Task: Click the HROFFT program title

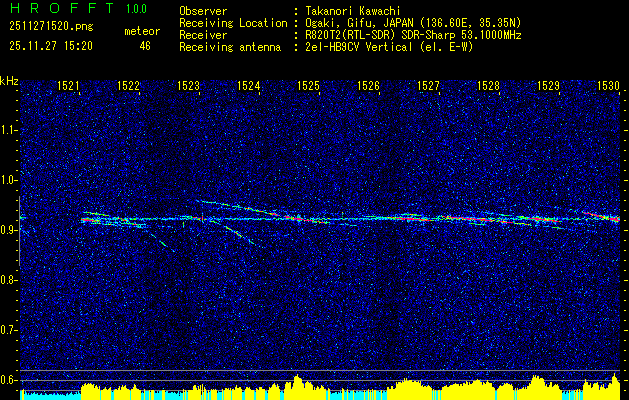Action: click(62, 8)
